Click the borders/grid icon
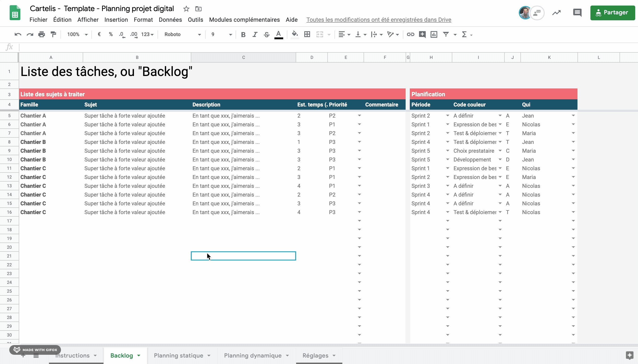This screenshot has height=364, width=638. [x=307, y=34]
